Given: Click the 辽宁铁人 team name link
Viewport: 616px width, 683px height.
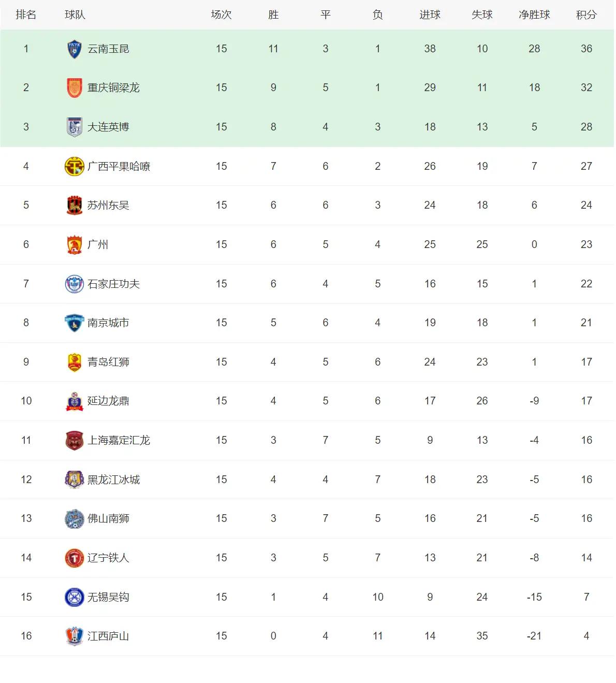Looking at the screenshot, I should 108,558.
